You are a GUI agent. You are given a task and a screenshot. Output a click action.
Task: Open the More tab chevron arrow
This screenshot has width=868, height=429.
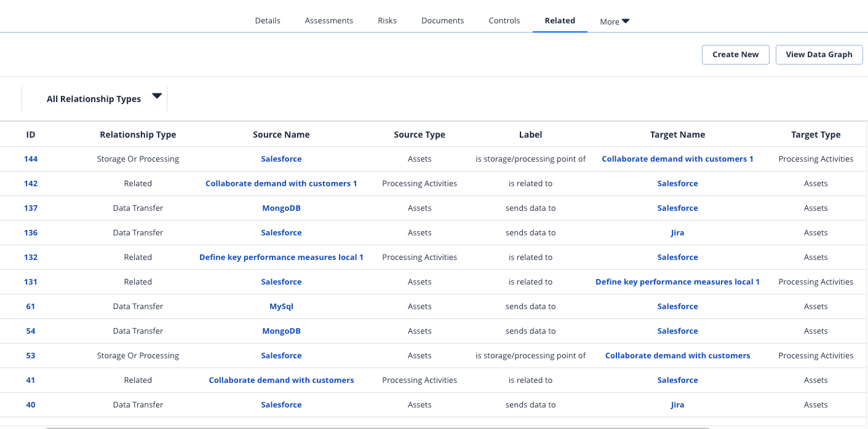[x=626, y=21]
